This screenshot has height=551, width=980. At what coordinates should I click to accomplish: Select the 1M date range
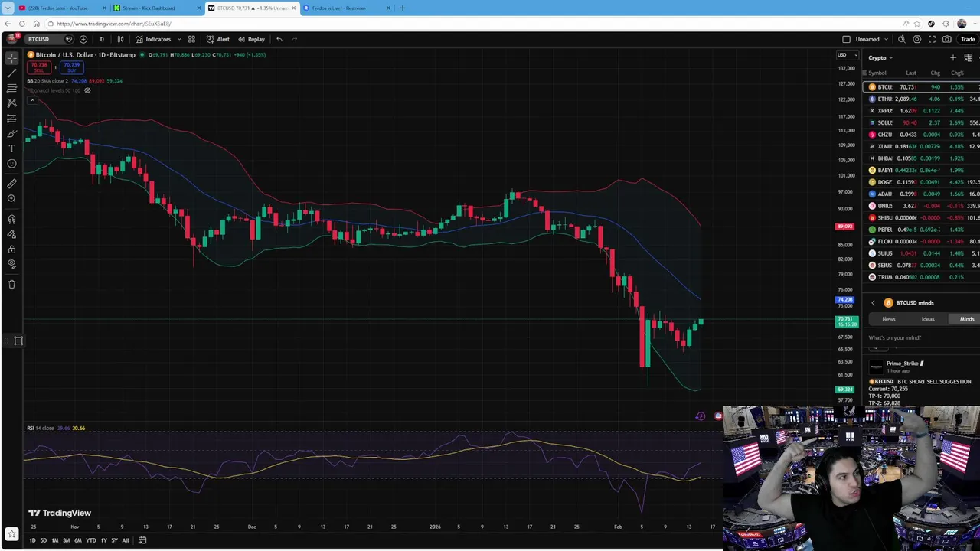pyautogui.click(x=54, y=540)
